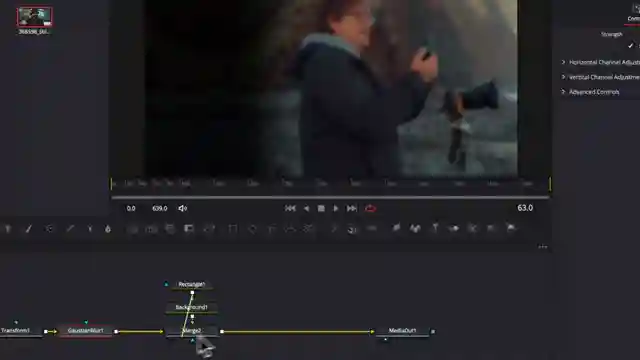Expand Advanced Controls section
This screenshot has width=640, height=360.
coord(563,92)
